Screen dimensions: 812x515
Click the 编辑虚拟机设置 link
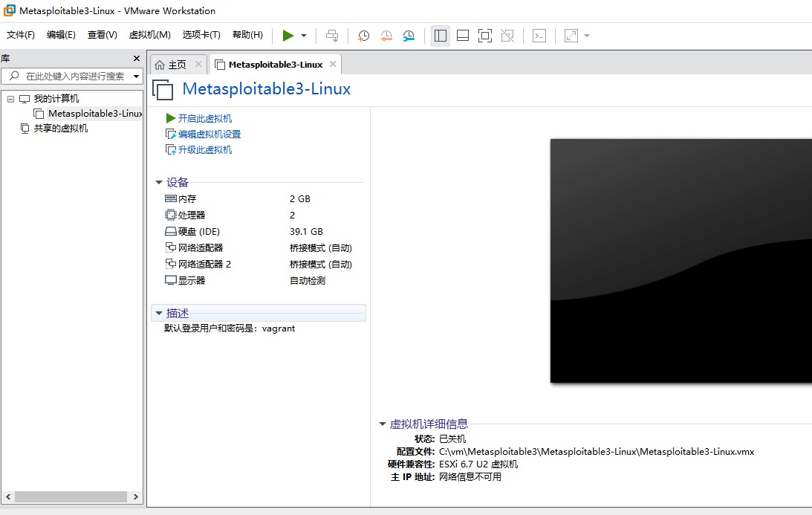[209, 135]
